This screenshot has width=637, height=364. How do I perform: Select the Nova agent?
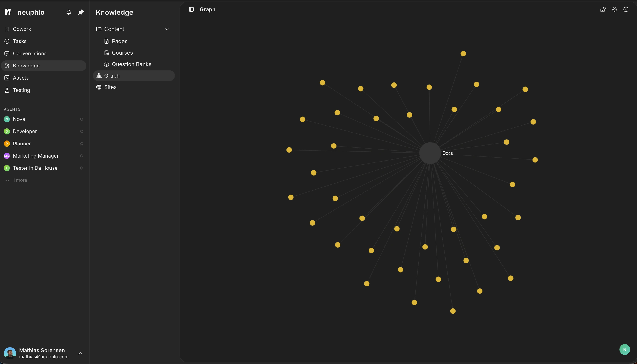click(43, 119)
